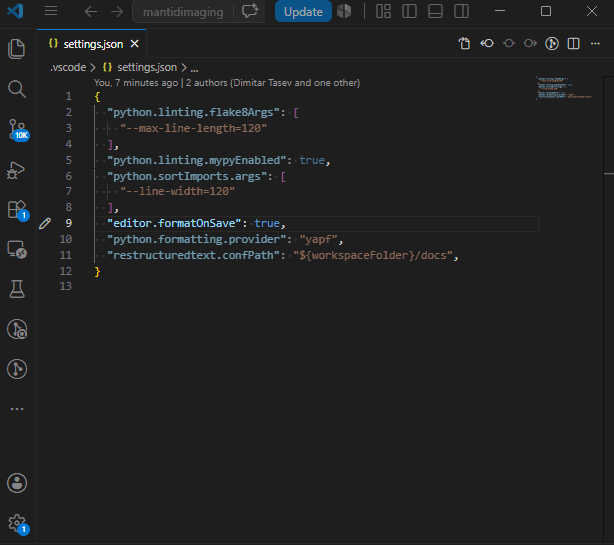The height and width of the screenshot is (545, 614).
Task: Open the hamburger application menu
Action: [x=51, y=11]
